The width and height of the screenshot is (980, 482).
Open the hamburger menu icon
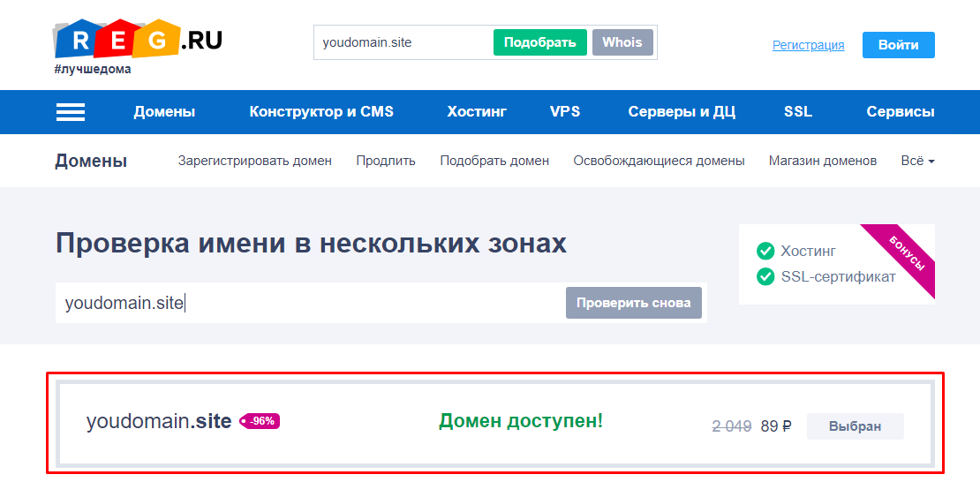coord(71,112)
